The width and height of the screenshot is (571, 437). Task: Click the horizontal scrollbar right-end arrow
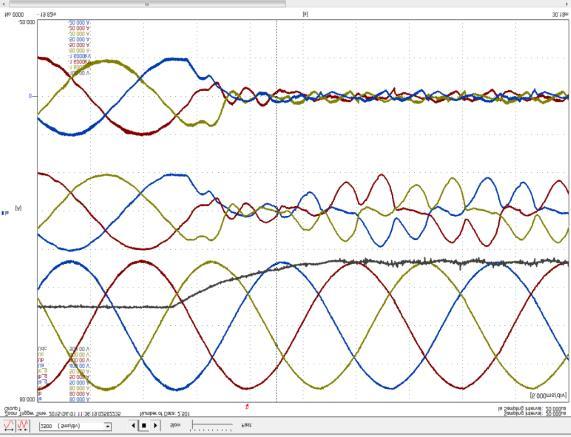[x=567, y=4]
